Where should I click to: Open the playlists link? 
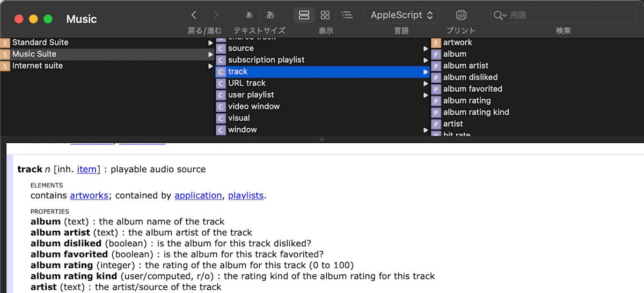coord(246,195)
